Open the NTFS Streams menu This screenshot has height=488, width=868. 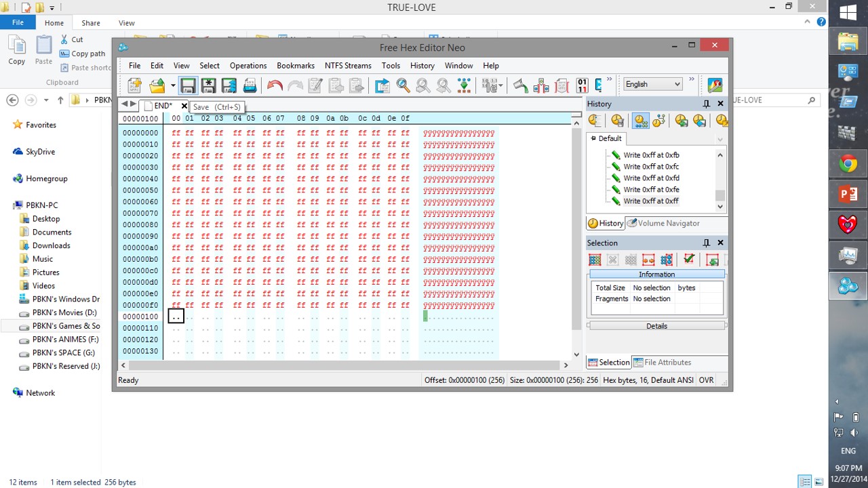(x=348, y=66)
